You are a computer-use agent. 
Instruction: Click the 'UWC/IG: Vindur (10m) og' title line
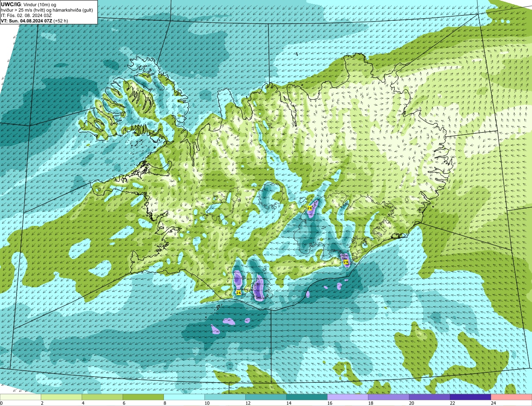pyautogui.click(x=28, y=4)
